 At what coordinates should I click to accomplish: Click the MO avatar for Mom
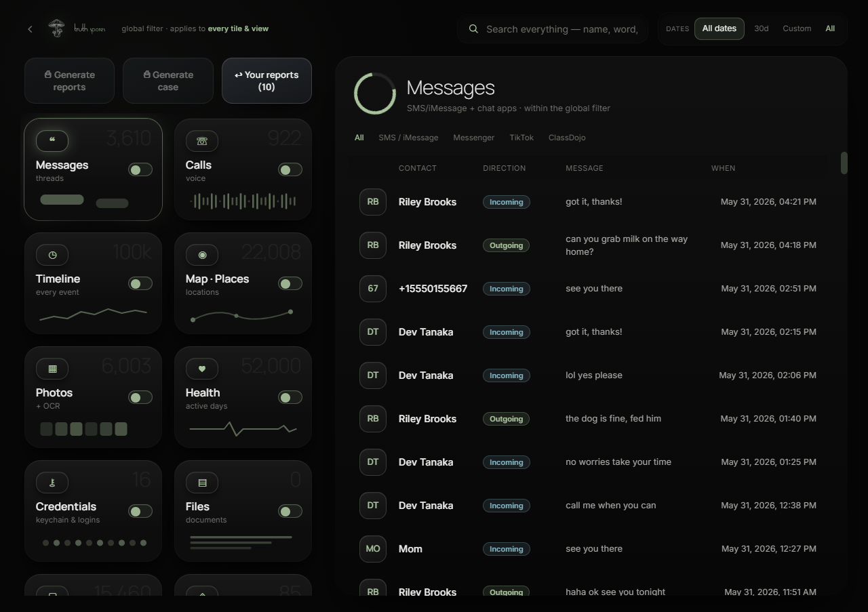pyautogui.click(x=373, y=549)
